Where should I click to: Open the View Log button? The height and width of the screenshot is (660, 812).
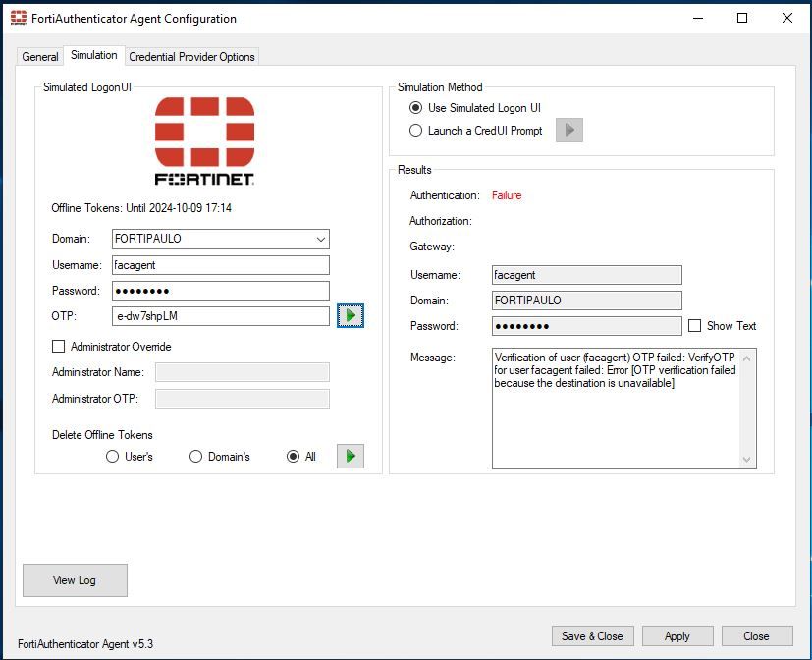[x=75, y=580]
